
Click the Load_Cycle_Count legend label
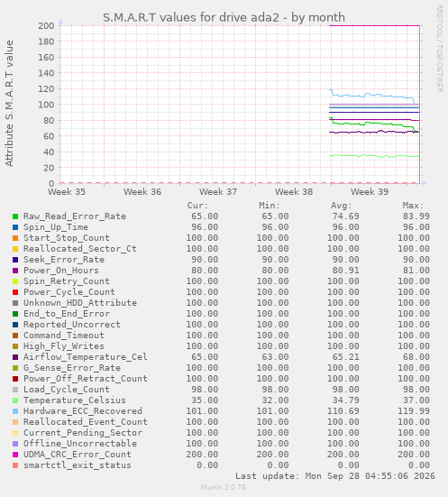pyautogui.click(x=67, y=390)
